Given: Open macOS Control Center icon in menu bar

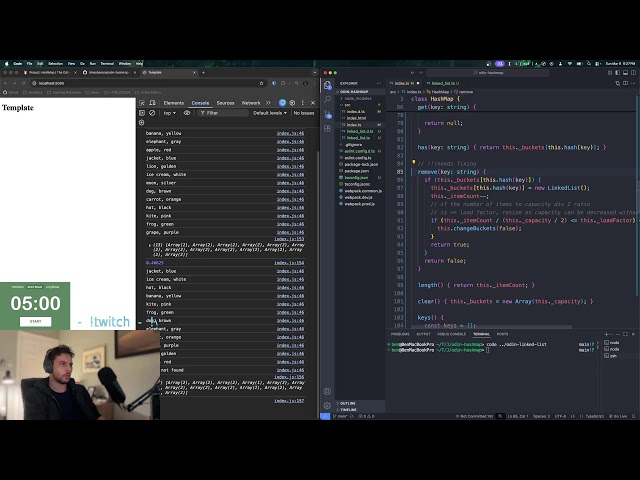Looking at the screenshot, I should 598,64.
